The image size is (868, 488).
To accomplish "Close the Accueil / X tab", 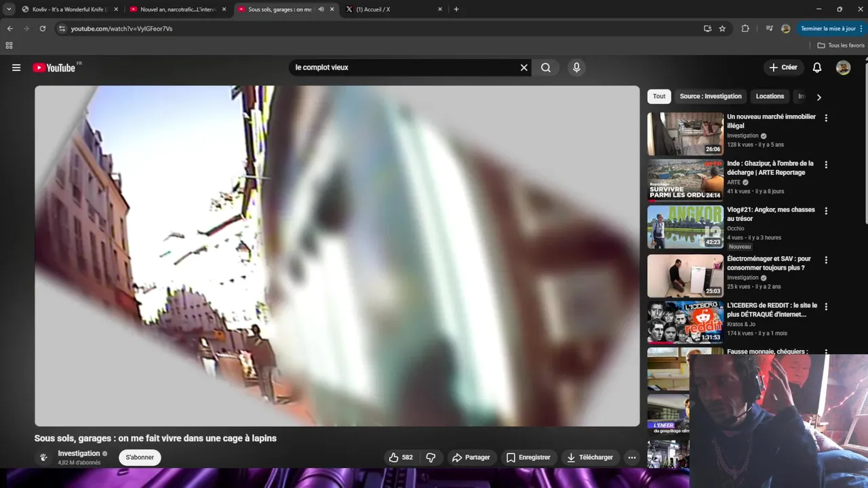I will (x=439, y=9).
